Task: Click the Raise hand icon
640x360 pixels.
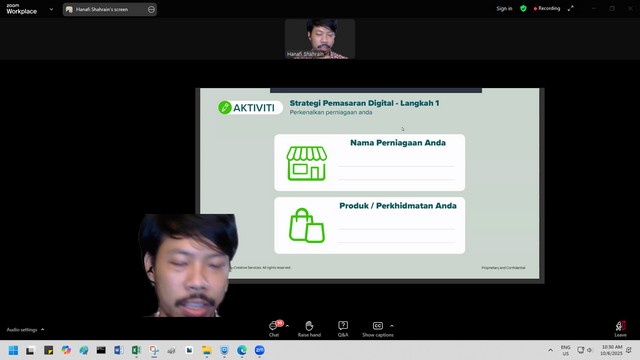Action: click(x=309, y=329)
